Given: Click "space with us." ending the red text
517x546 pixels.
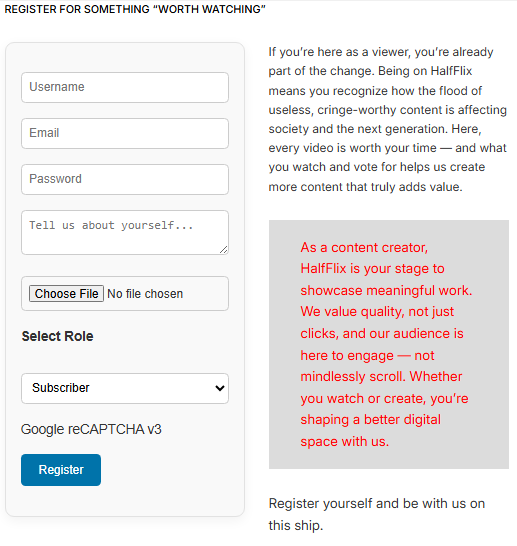Looking at the screenshot, I should 345,442.
